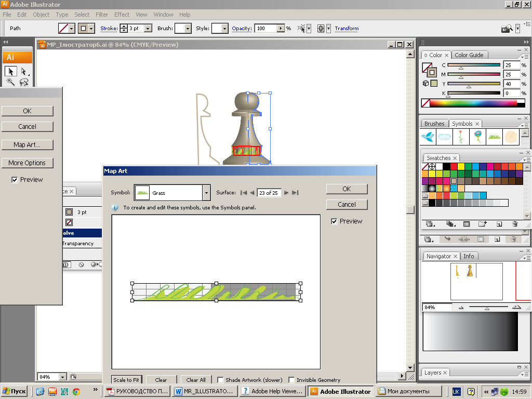Toggle Preview checkbox in Map Art dialog
532x399 pixels.
click(334, 221)
